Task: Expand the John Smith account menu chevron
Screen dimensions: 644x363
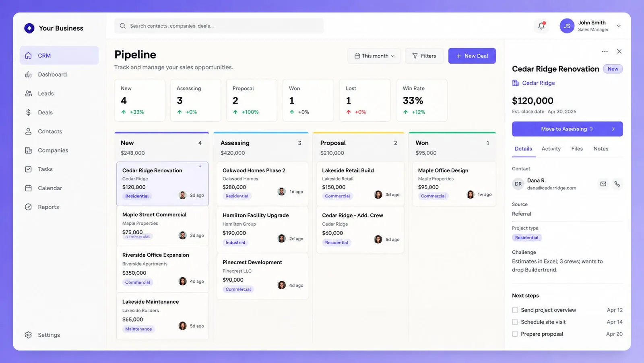Action: pyautogui.click(x=619, y=26)
